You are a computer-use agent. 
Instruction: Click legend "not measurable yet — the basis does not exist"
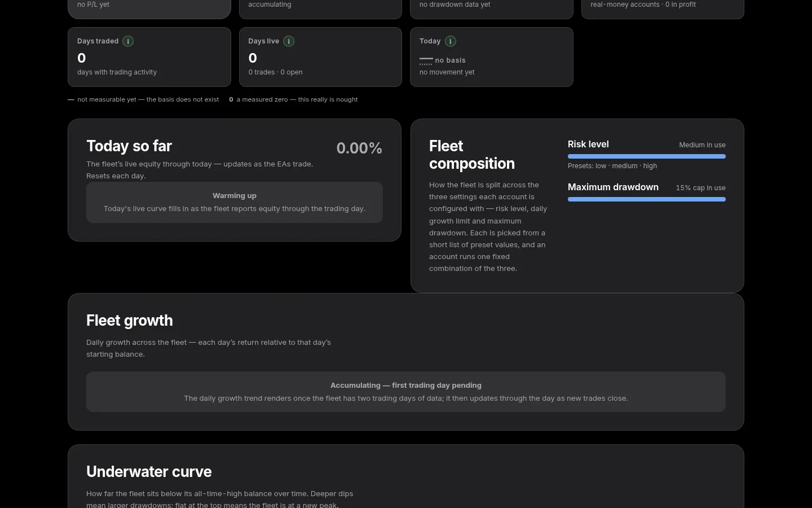[x=148, y=99]
